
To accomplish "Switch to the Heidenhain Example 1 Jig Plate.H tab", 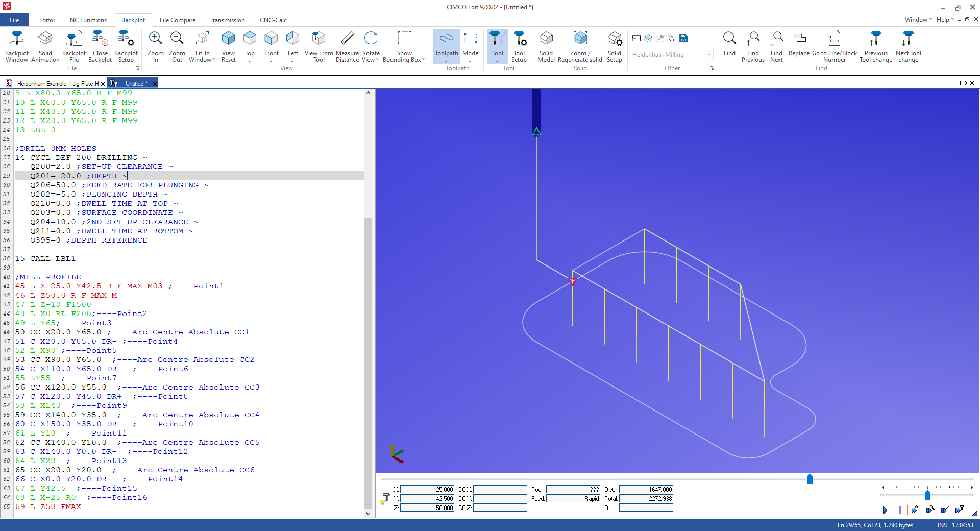I will [x=57, y=83].
